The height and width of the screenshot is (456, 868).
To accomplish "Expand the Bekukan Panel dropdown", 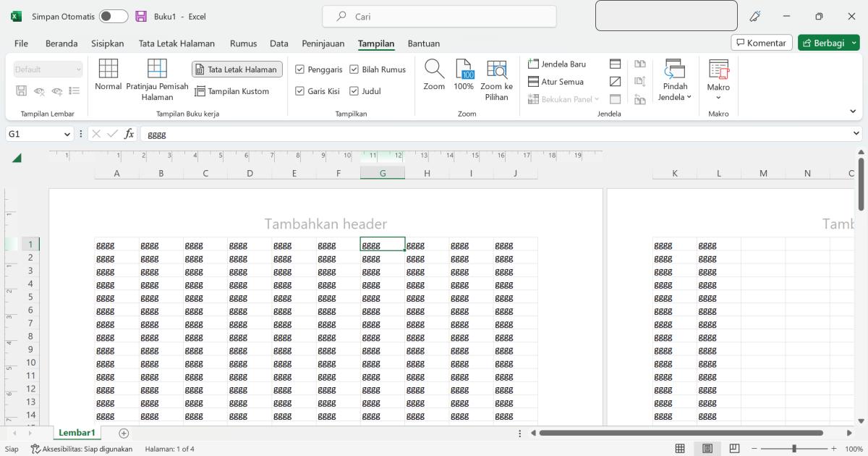I will tap(564, 99).
